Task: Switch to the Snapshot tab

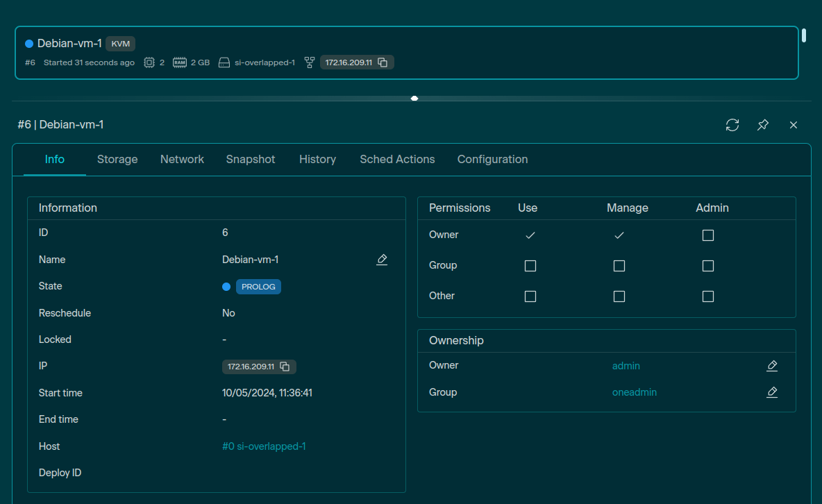Action: point(251,160)
